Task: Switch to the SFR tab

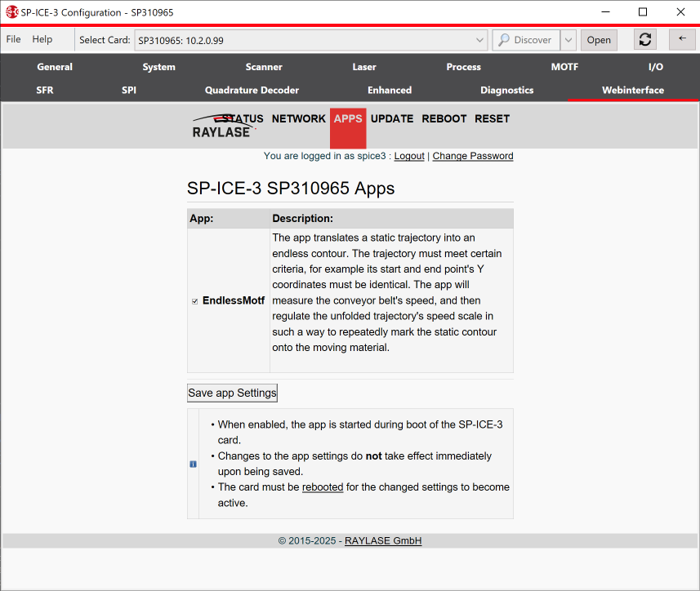Action: click(x=45, y=90)
